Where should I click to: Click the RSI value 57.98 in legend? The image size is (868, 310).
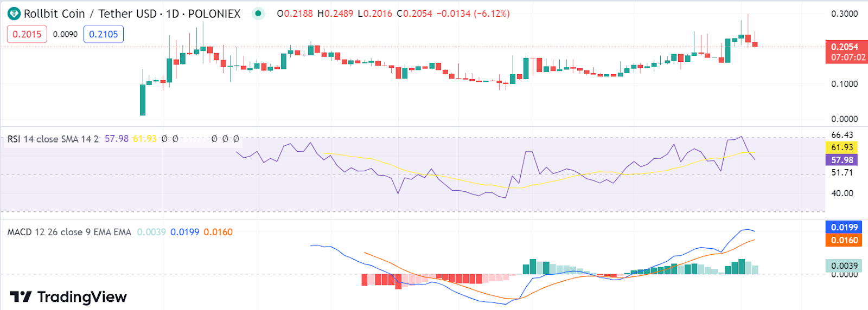point(117,139)
